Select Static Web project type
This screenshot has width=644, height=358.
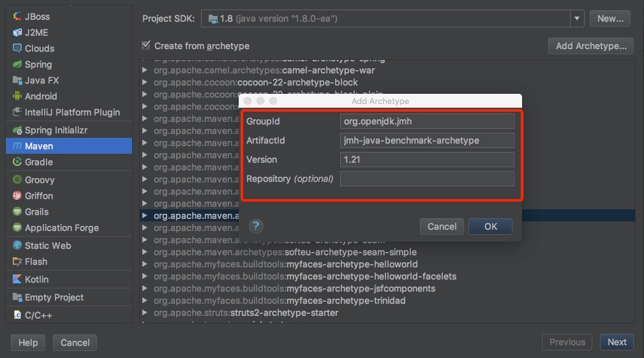pos(69,246)
